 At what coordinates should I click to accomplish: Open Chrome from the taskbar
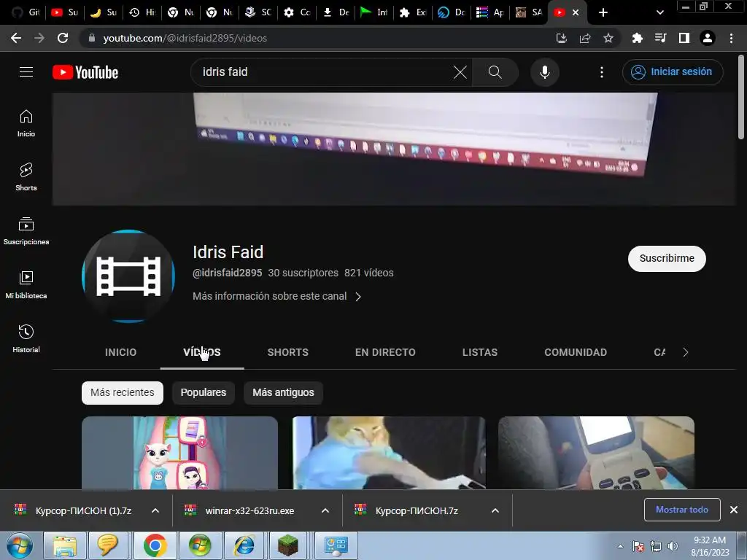155,545
